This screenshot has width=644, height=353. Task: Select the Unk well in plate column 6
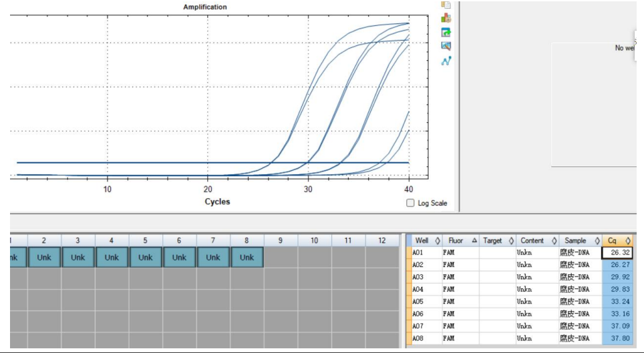pos(179,258)
